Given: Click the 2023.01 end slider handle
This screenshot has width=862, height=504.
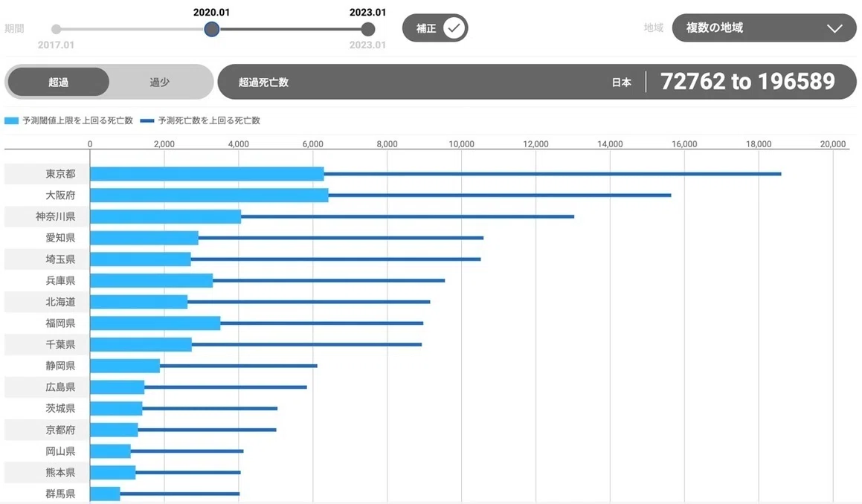Looking at the screenshot, I should (x=367, y=29).
